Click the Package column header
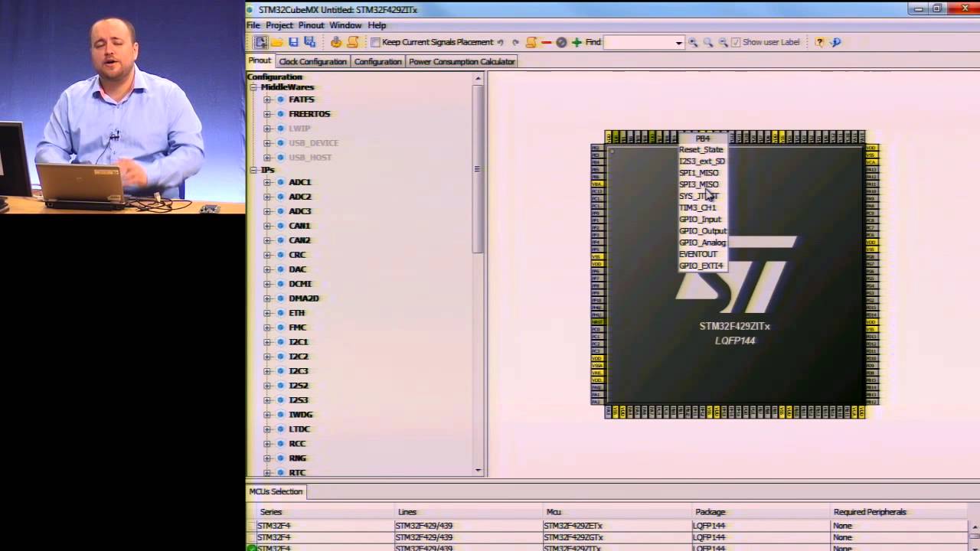 point(761,512)
